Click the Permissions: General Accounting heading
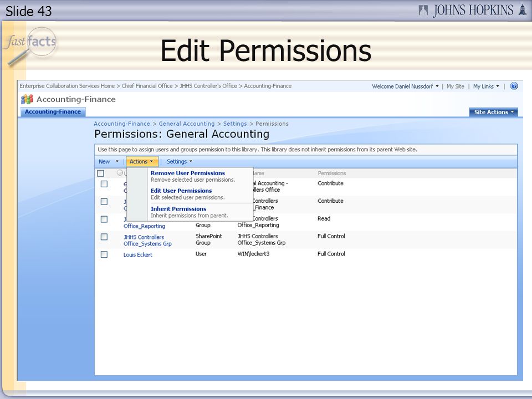 coord(182,134)
